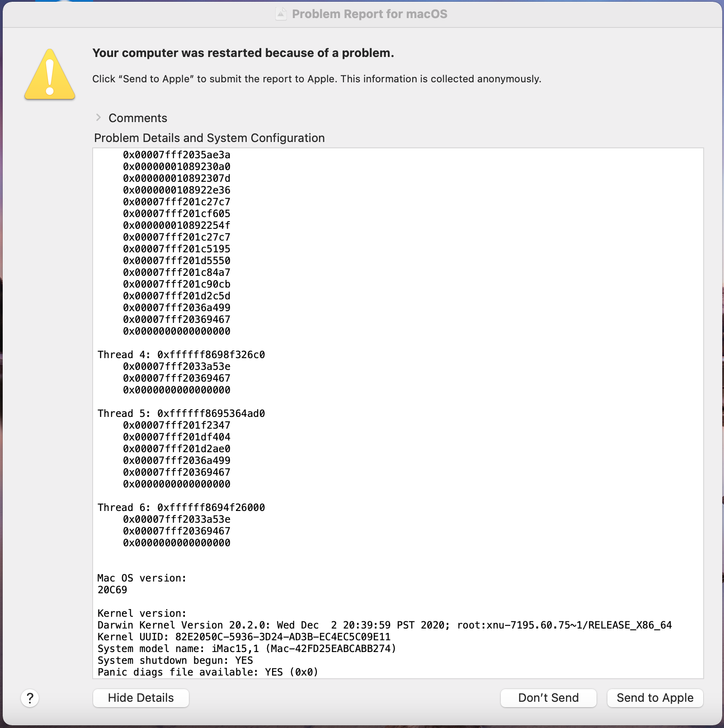Viewport: 724px width, 728px height.
Task: Click the build number 20C69
Action: click(x=113, y=590)
